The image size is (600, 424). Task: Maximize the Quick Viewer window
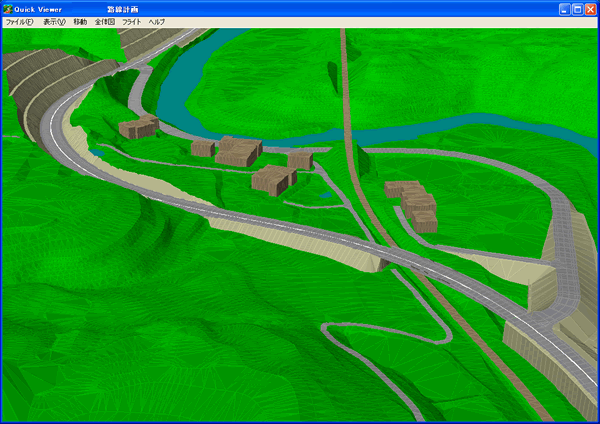577,10
